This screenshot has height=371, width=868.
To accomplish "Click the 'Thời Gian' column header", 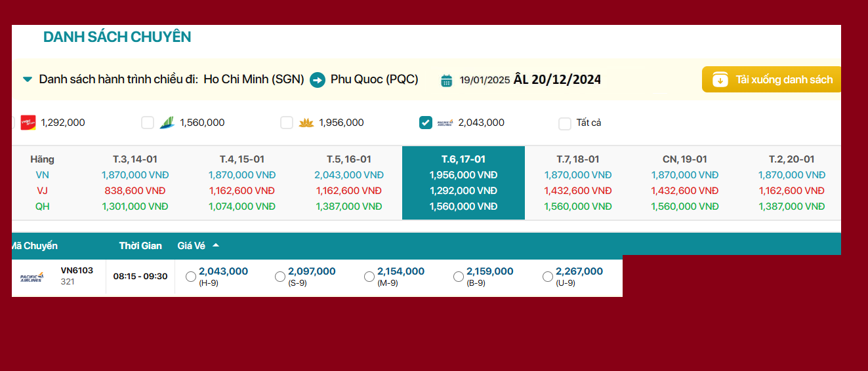I will click(140, 246).
